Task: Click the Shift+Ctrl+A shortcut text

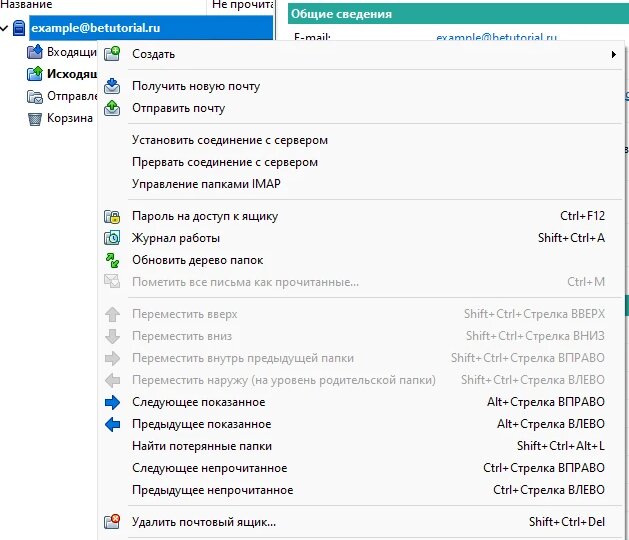Action: point(571,238)
